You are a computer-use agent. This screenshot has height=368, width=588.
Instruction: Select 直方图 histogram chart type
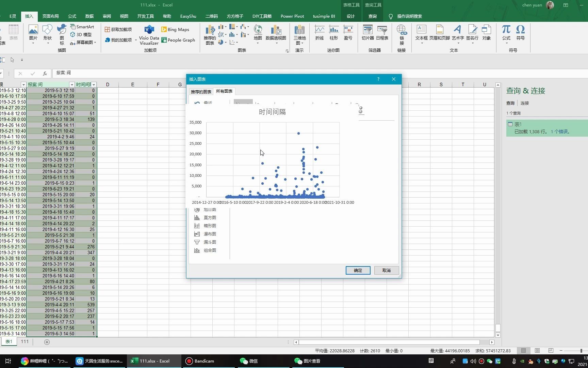(x=205, y=218)
